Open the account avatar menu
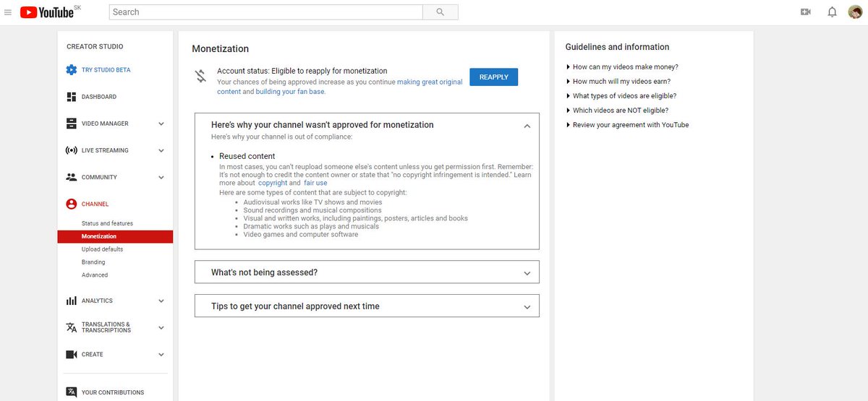Viewport: 868px width, 401px height. 855,12
